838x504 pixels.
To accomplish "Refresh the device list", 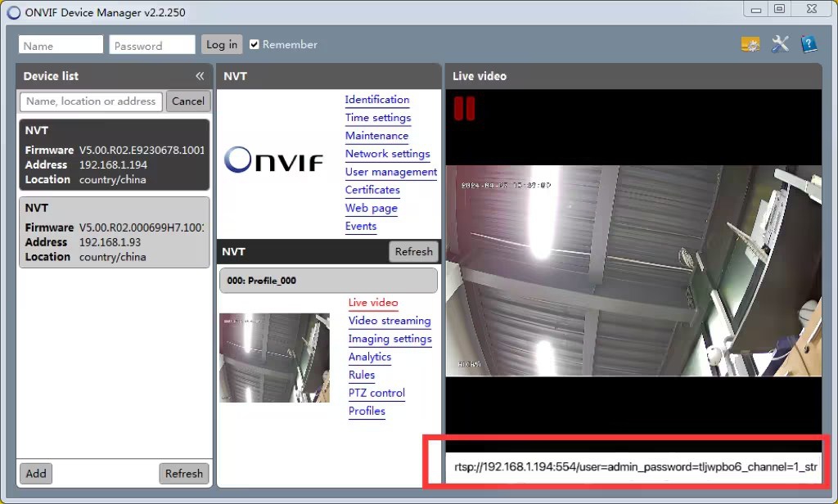I will (x=184, y=474).
